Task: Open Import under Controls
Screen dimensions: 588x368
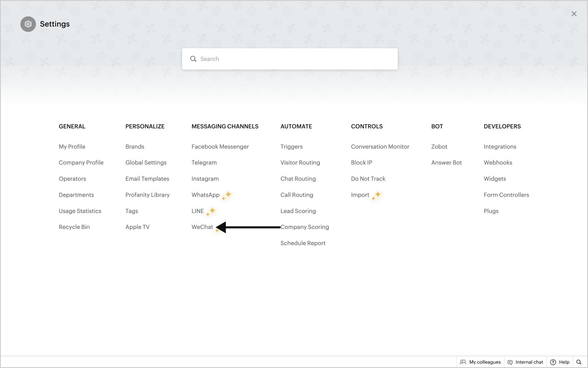Action: (360, 195)
